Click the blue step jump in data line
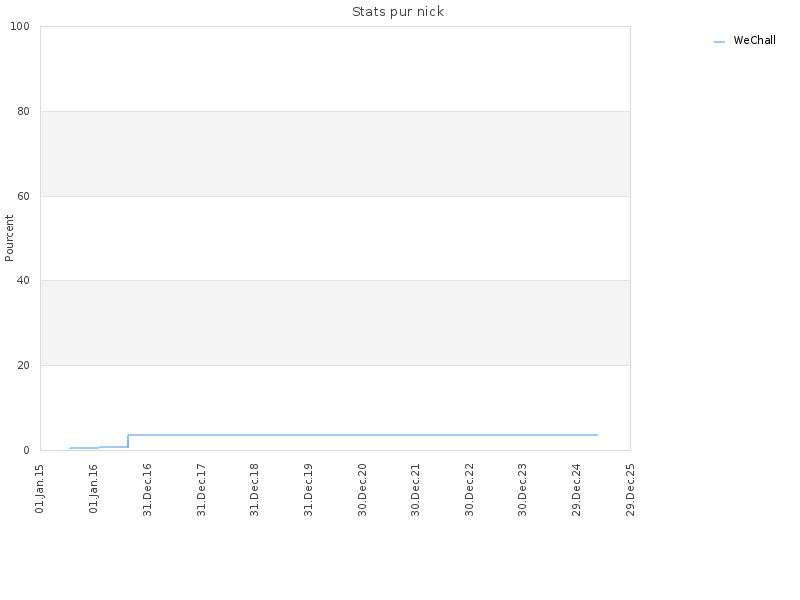This screenshot has width=800, height=600. pos(128,441)
